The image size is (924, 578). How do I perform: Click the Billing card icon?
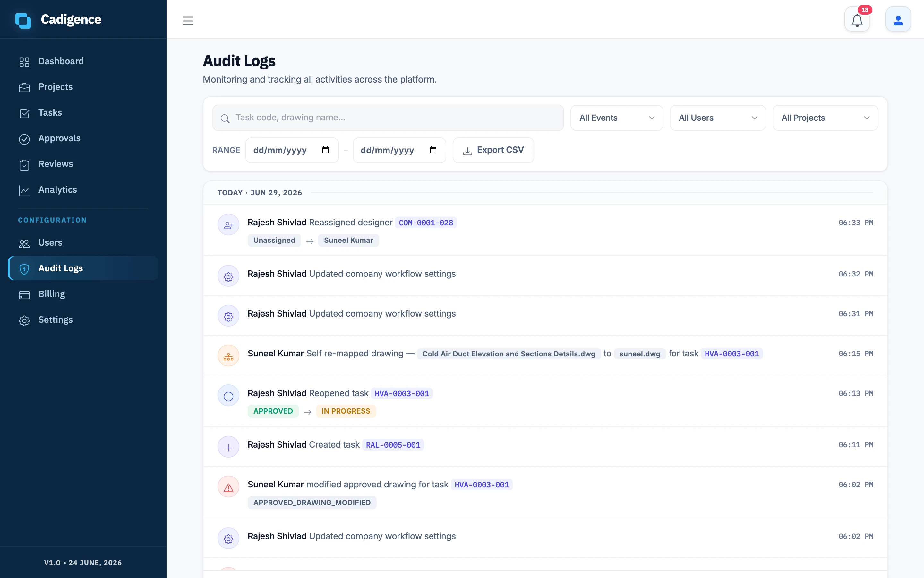[24, 295]
